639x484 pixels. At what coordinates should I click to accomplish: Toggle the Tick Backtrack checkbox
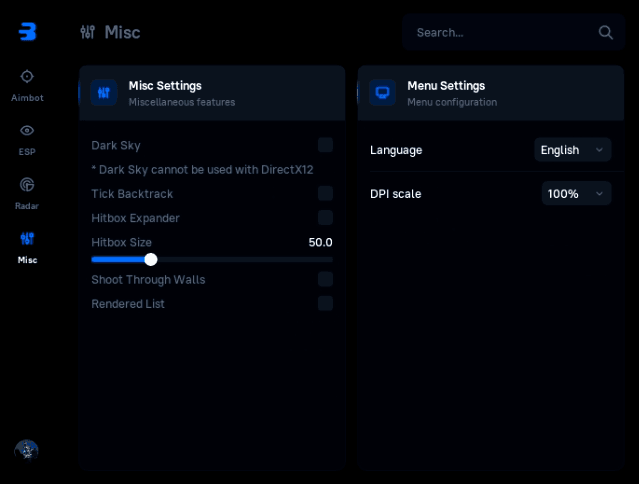click(x=325, y=193)
